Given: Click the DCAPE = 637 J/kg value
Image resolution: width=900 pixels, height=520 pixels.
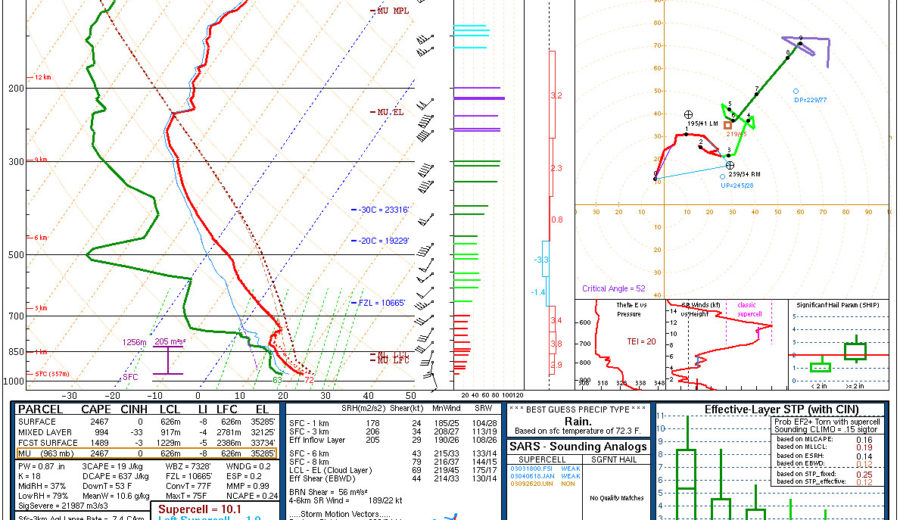Looking at the screenshot, I should pyautogui.click(x=115, y=476).
